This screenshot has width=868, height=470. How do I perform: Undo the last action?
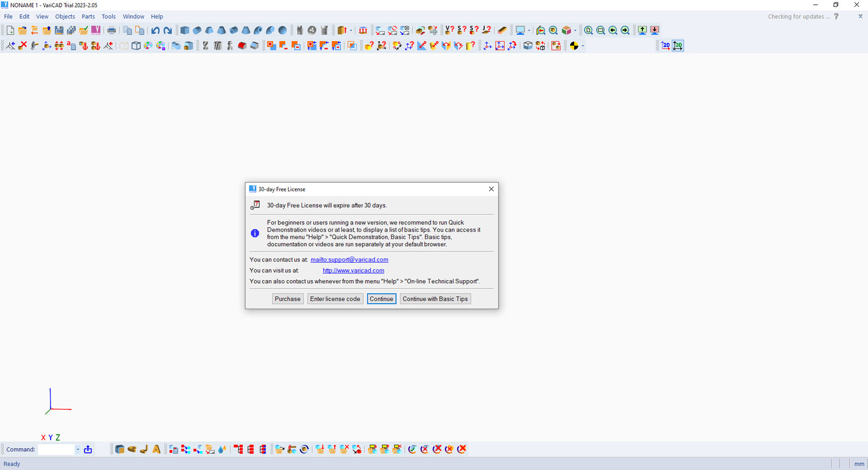click(x=155, y=31)
